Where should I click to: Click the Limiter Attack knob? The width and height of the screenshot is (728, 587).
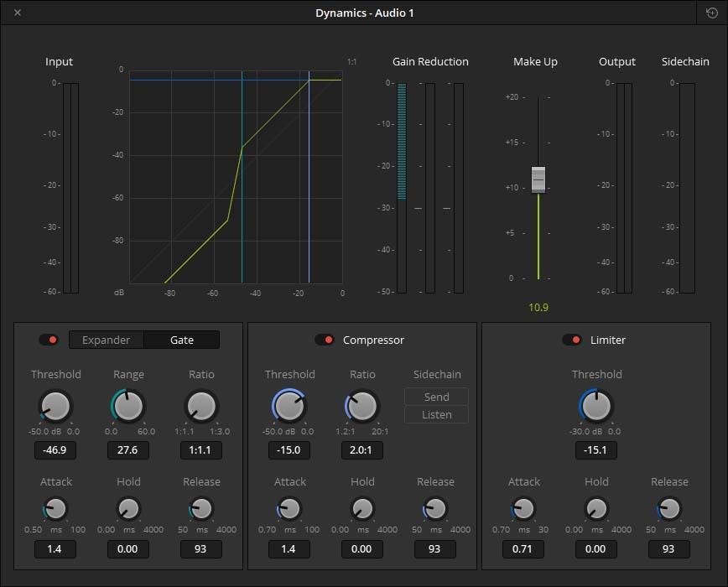(x=523, y=508)
